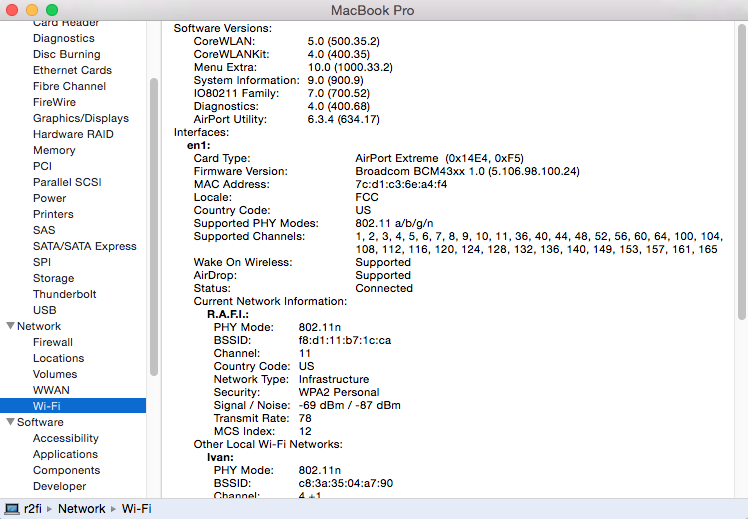The height and width of the screenshot is (519, 748).
Task: Select Hardware RAID in sidebar
Action: pyautogui.click(x=73, y=134)
